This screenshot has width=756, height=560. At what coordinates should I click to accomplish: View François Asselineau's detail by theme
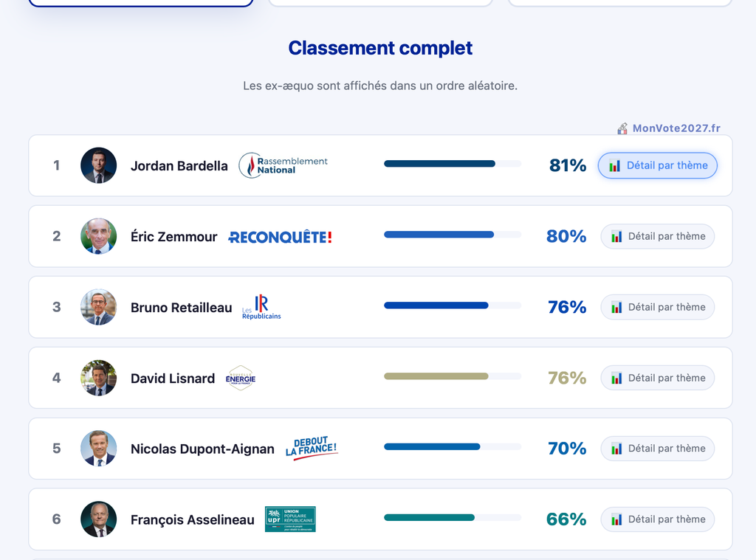(x=657, y=519)
